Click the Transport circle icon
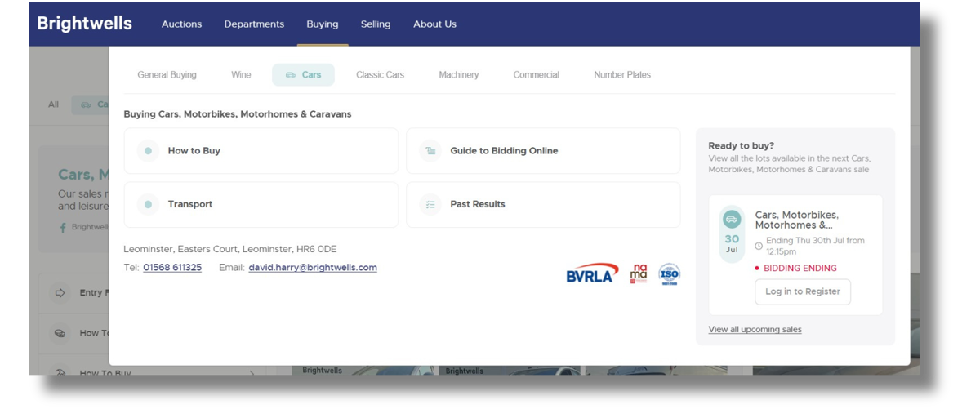980x409 pixels. [148, 204]
